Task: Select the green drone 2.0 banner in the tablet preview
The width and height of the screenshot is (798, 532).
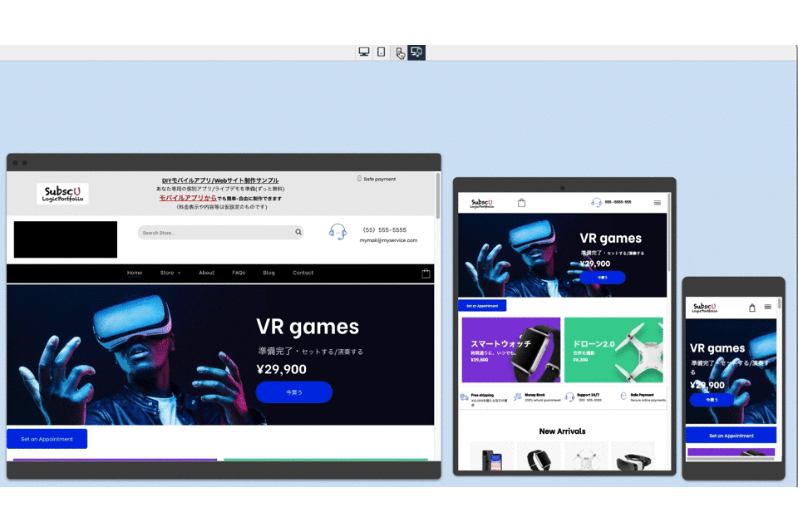Action: pyautogui.click(x=613, y=350)
